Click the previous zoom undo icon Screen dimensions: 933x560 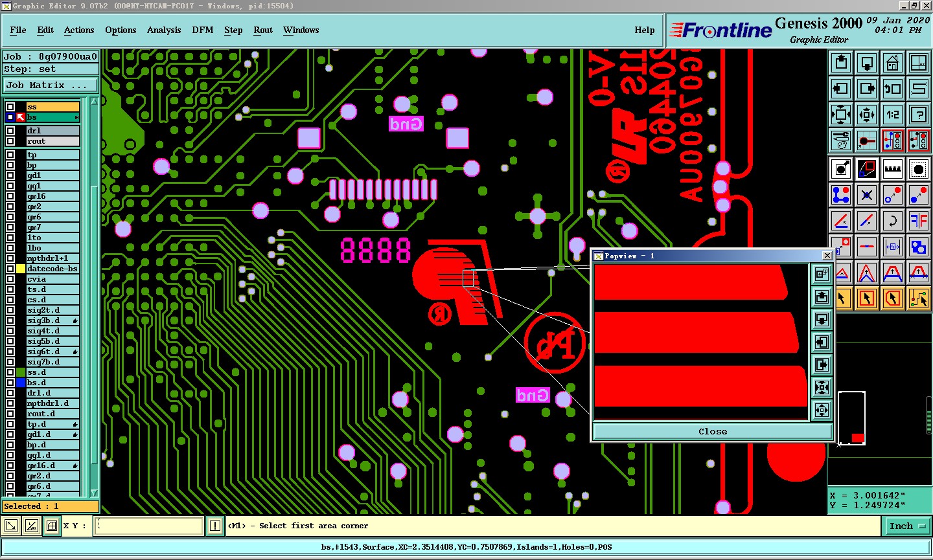click(893, 89)
